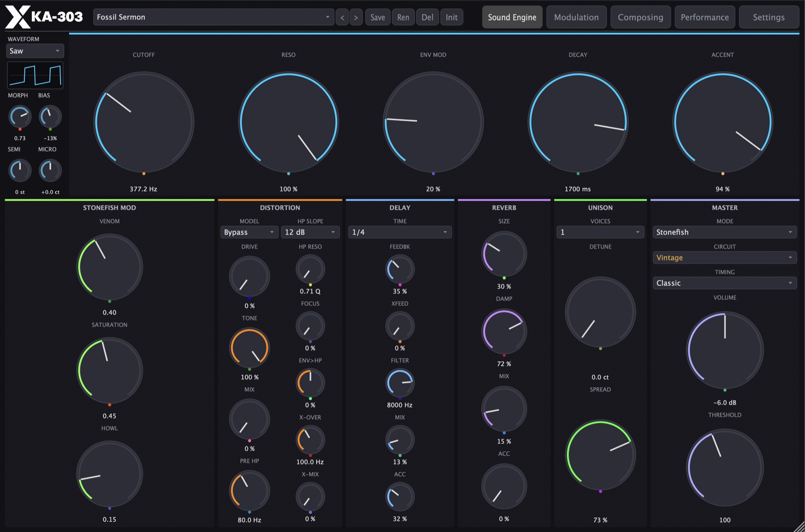Click the Save preset button

coord(378,17)
